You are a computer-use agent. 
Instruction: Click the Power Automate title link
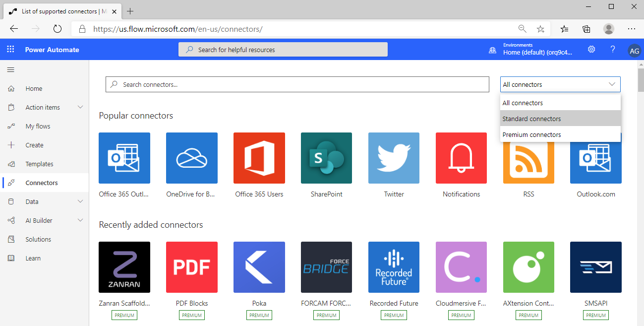click(x=52, y=50)
